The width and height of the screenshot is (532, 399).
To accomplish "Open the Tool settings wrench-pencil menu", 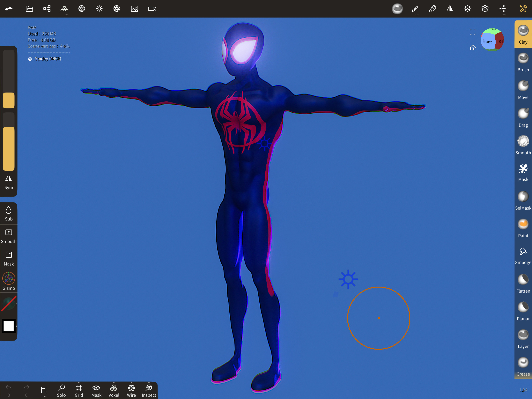I will 523,9.
